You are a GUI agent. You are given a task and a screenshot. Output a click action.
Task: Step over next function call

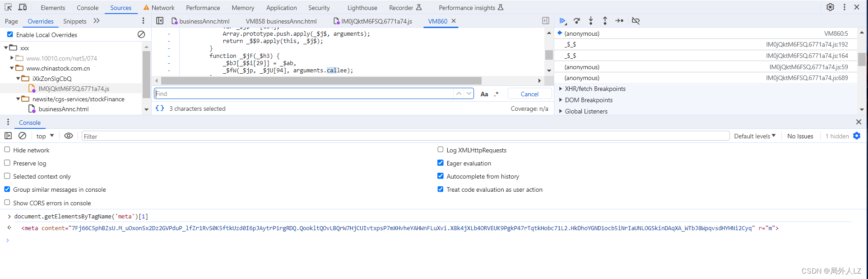[576, 21]
